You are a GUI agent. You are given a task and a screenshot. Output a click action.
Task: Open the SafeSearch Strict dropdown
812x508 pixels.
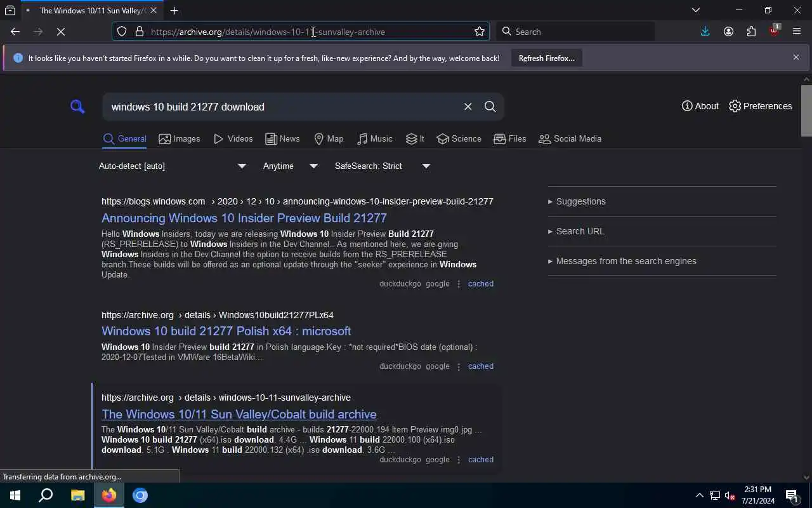pyautogui.click(x=383, y=166)
